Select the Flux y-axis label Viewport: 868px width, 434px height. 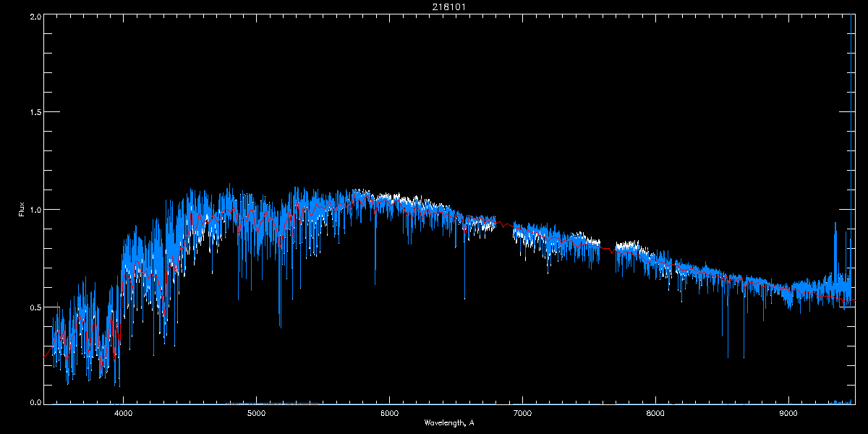(x=22, y=210)
